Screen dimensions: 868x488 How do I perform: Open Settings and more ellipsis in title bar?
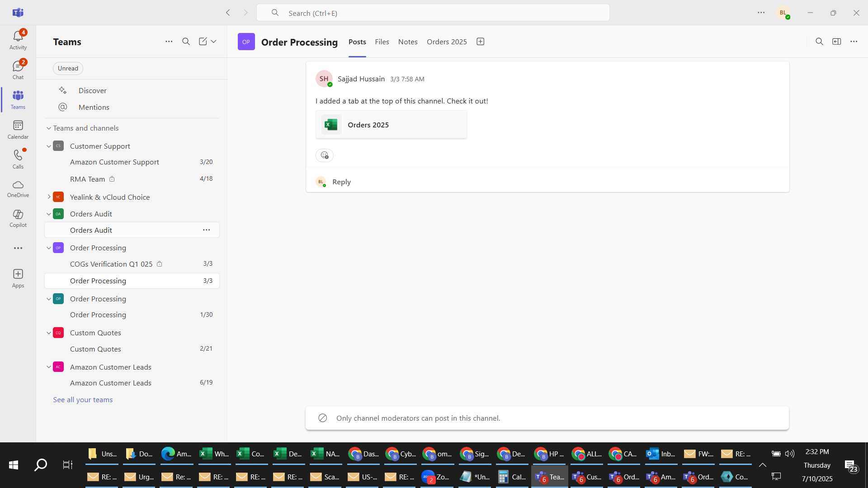tap(761, 13)
